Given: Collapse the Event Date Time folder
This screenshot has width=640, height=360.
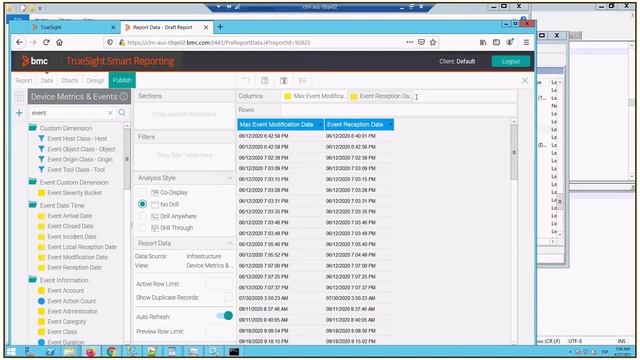Looking at the screenshot, I should pyautogui.click(x=33, y=205).
